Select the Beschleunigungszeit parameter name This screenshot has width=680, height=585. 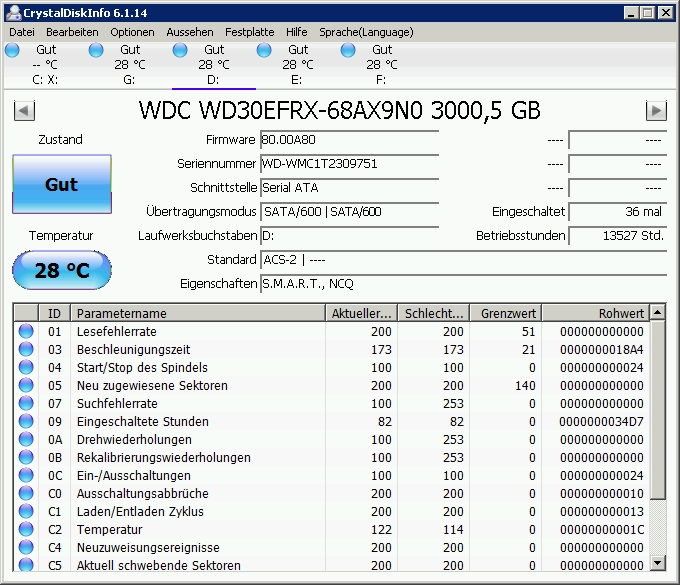click(x=134, y=350)
